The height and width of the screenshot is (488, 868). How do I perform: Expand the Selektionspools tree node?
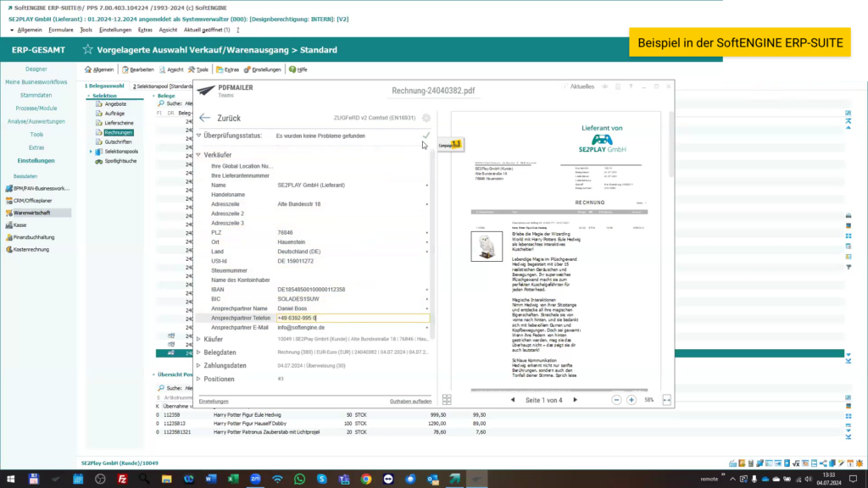tap(91, 152)
